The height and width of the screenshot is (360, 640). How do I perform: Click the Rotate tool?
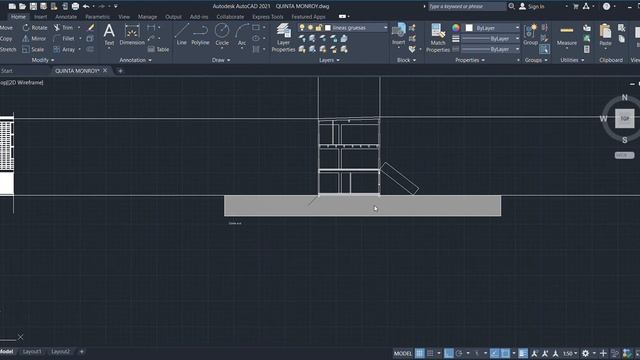click(35, 27)
